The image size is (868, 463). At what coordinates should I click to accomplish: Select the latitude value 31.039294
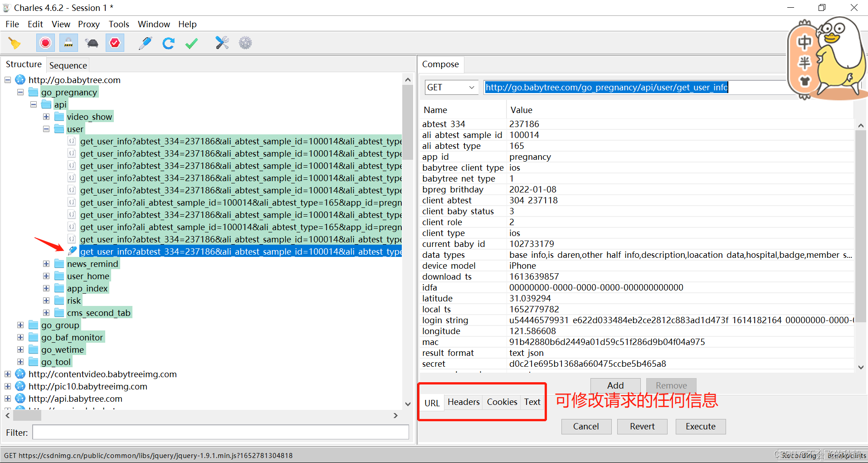[530, 298]
